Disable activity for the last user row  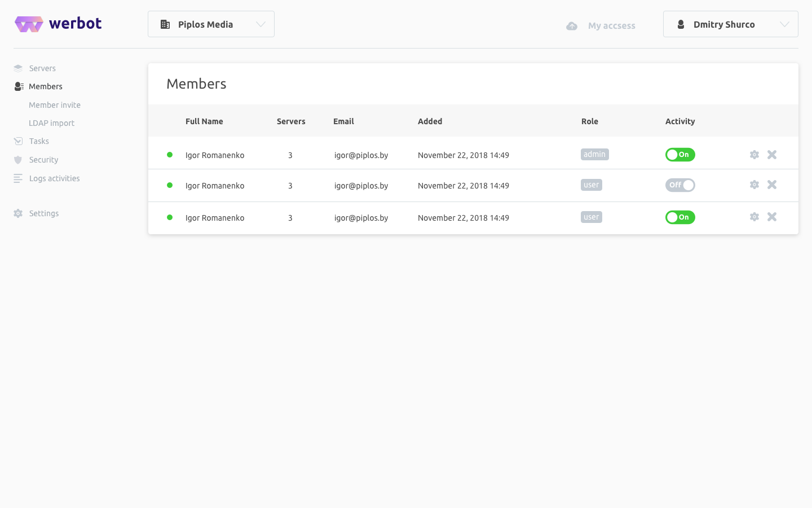[x=680, y=217]
